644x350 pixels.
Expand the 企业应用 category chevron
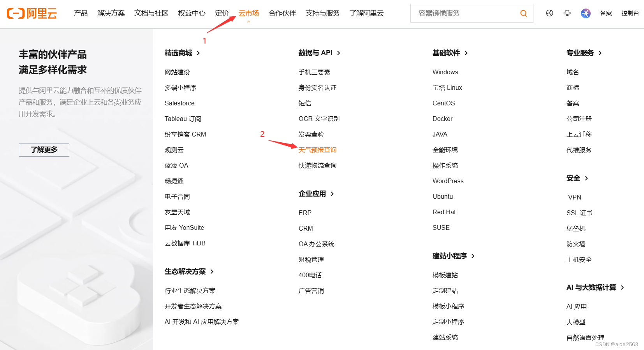332,194
